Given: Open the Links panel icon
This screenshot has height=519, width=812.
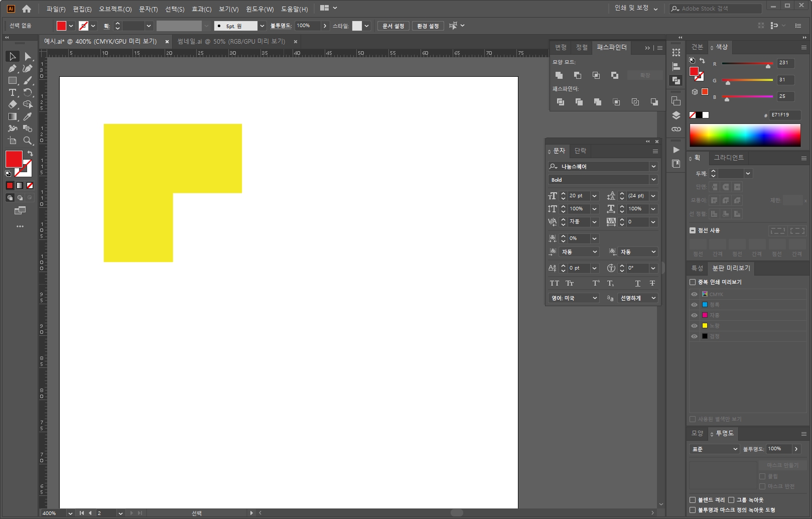Looking at the screenshot, I should click(676, 129).
